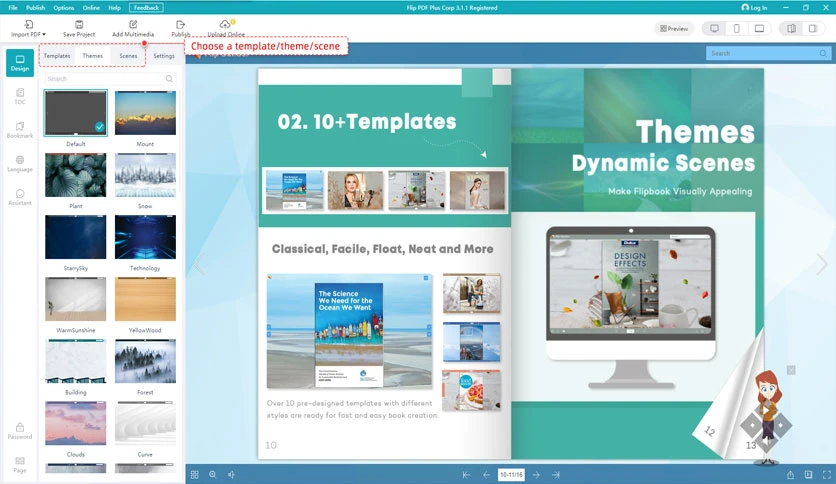Open the Bookmark sidebar panel

(x=20, y=130)
